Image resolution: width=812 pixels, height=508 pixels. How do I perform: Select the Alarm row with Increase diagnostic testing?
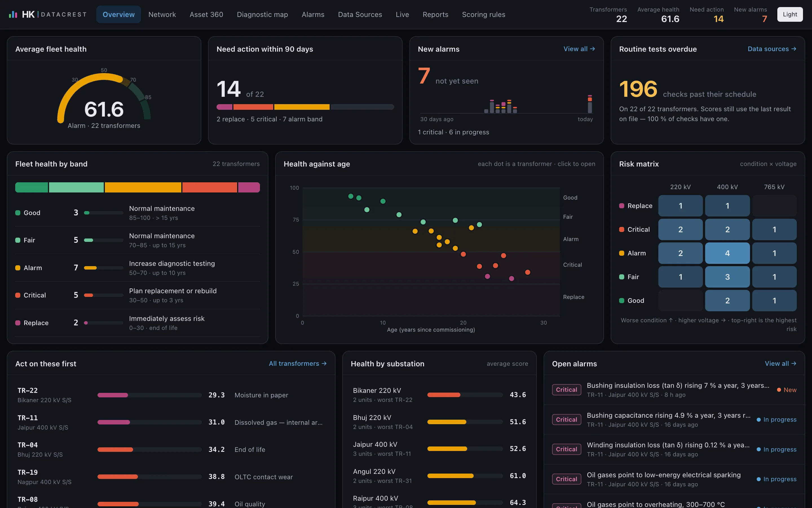tap(138, 268)
